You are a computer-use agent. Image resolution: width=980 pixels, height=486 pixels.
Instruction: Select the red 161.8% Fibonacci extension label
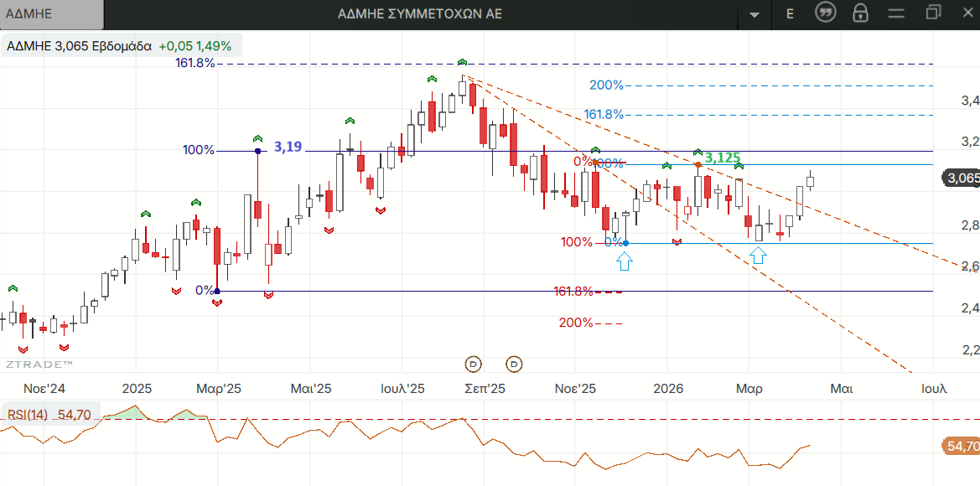[x=573, y=291]
